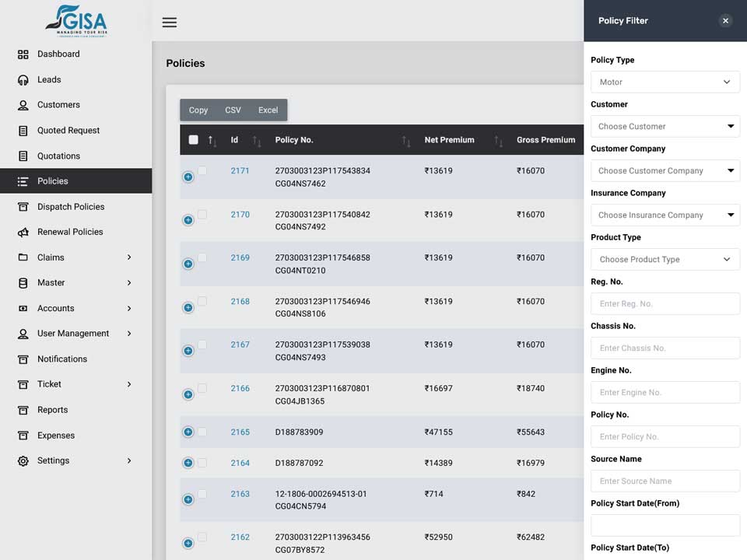Click the Leads headset icon
The image size is (747, 560).
point(23,80)
